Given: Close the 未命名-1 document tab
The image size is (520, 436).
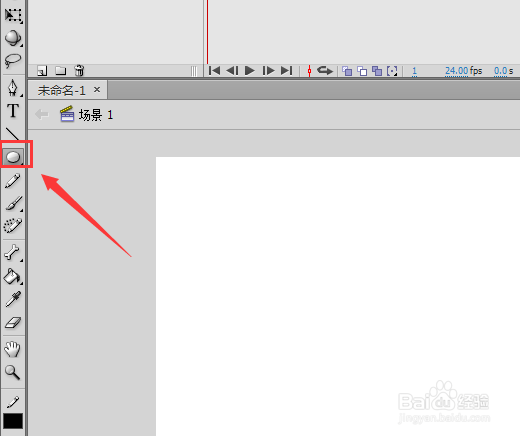Looking at the screenshot, I should click(97, 89).
